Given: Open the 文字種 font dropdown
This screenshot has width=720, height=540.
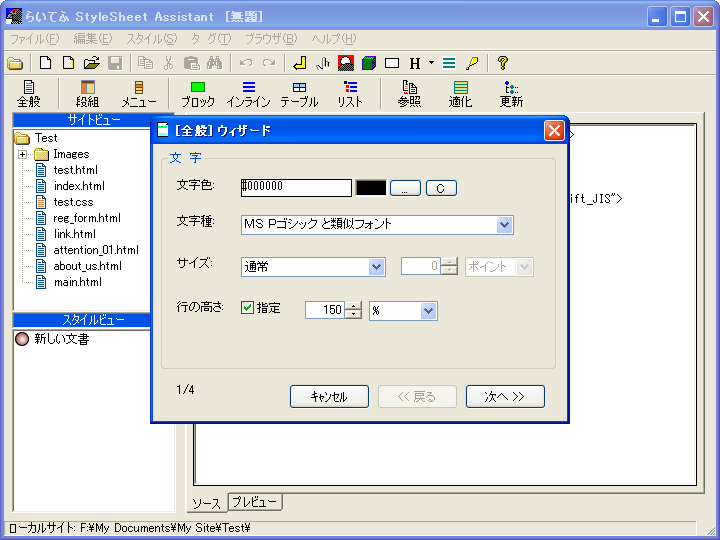Looking at the screenshot, I should click(x=504, y=225).
